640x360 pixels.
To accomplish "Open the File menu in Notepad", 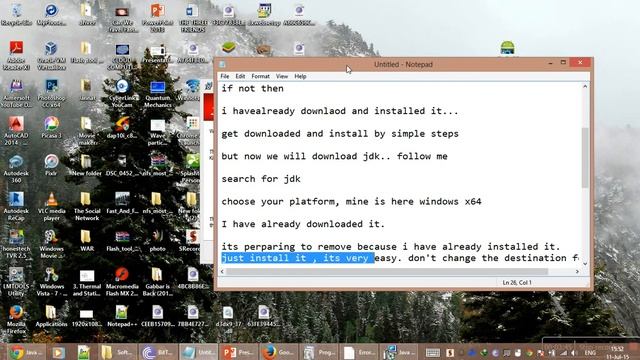I will click(224, 76).
